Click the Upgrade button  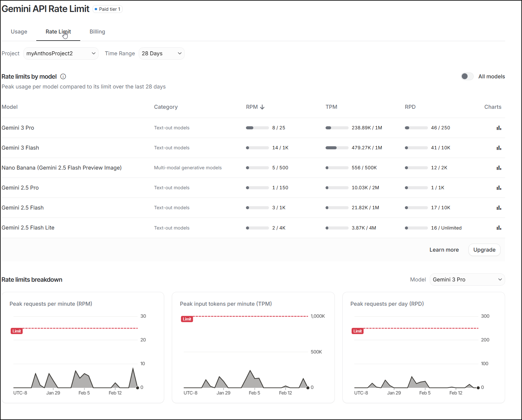pos(484,250)
